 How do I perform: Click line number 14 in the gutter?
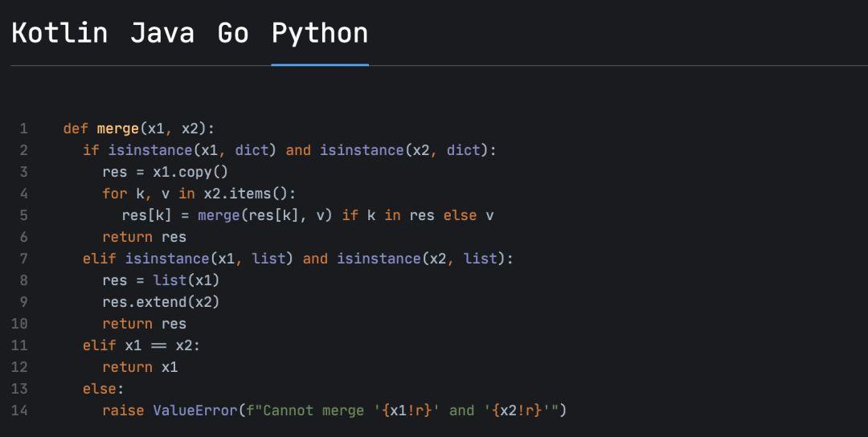coord(19,410)
